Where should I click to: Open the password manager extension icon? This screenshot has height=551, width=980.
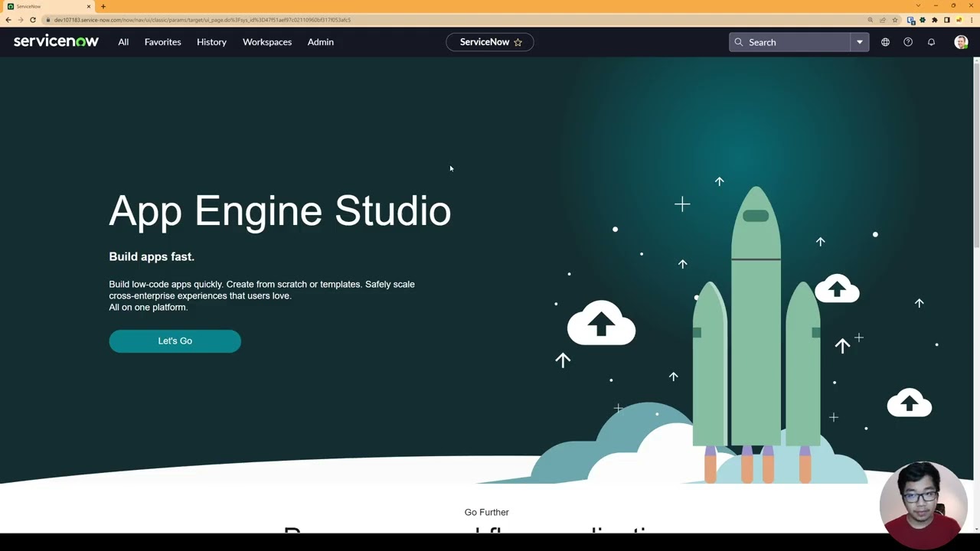tap(910, 20)
